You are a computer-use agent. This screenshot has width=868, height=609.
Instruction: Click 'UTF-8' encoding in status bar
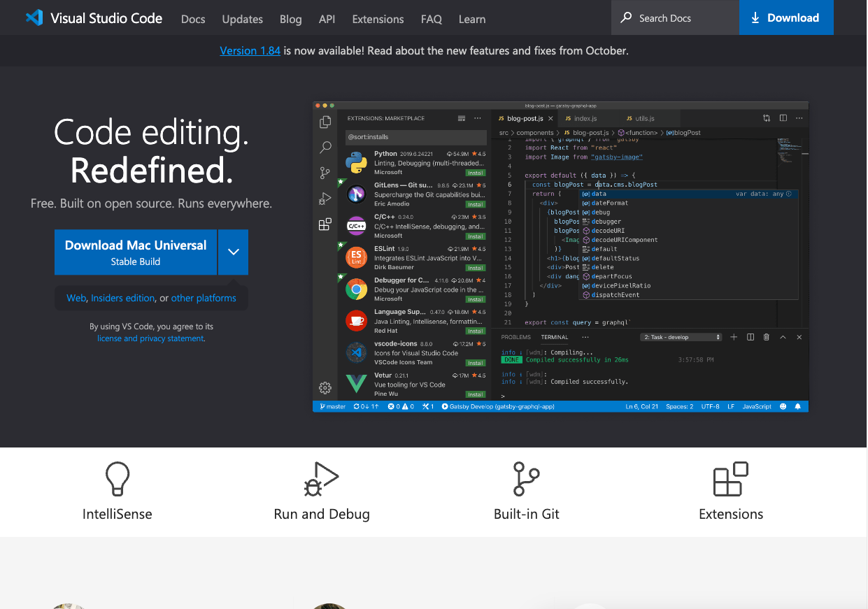click(710, 406)
